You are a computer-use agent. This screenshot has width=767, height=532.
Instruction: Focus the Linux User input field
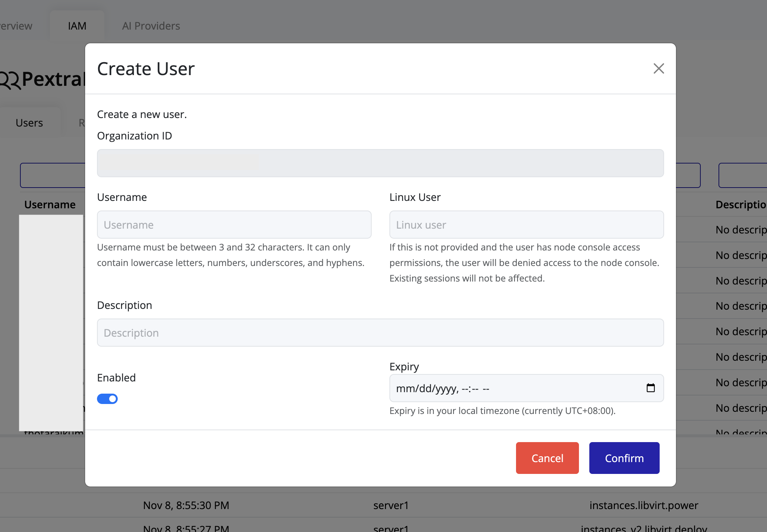pyautogui.click(x=526, y=225)
